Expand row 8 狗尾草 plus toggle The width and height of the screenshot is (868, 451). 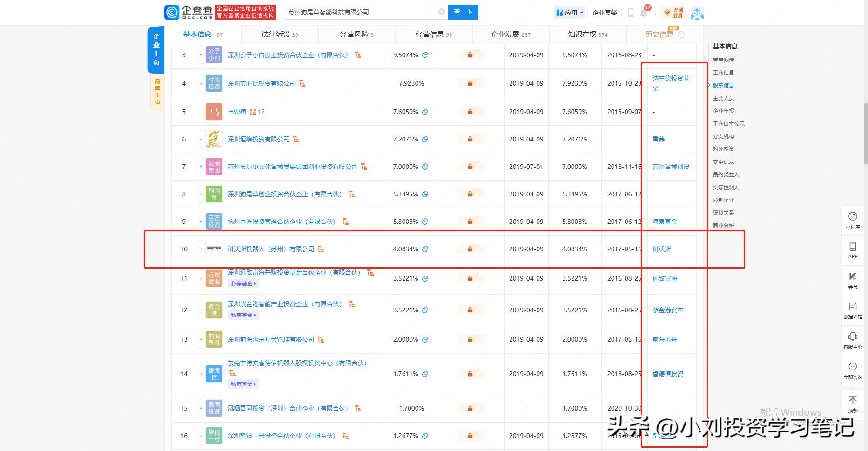pos(201,194)
